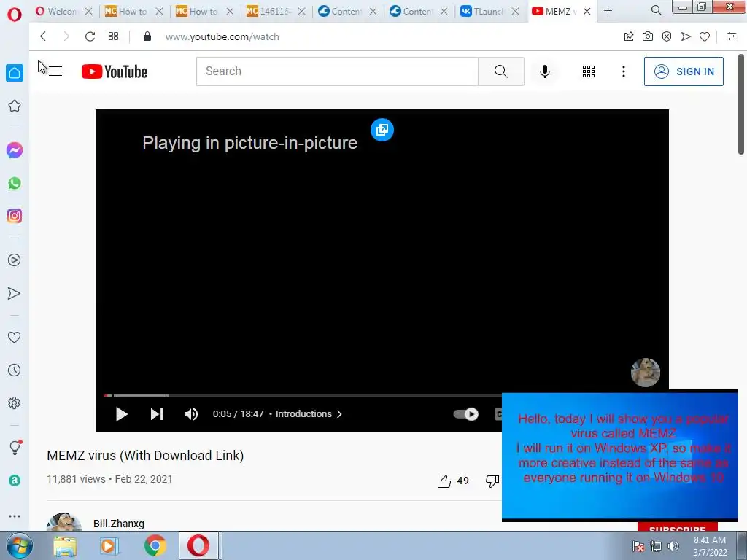Open YouTube settings three-dot menu

tap(623, 71)
